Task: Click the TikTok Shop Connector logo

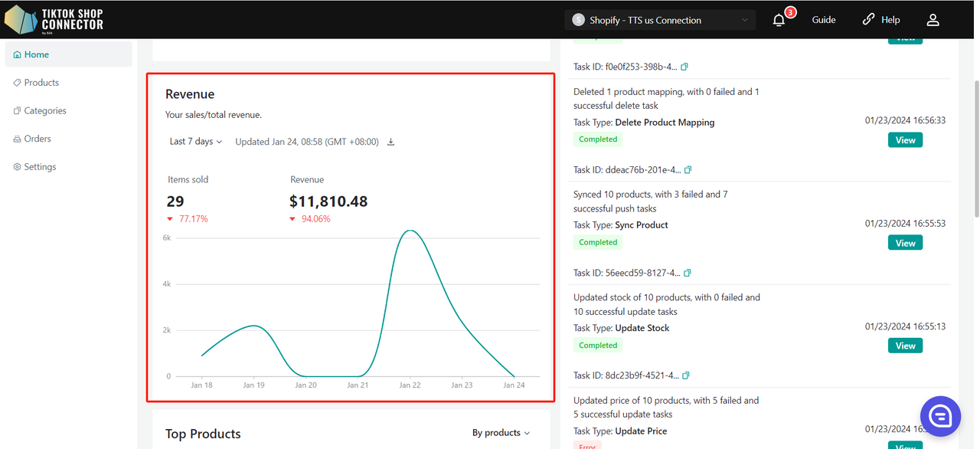Action: coord(54,20)
